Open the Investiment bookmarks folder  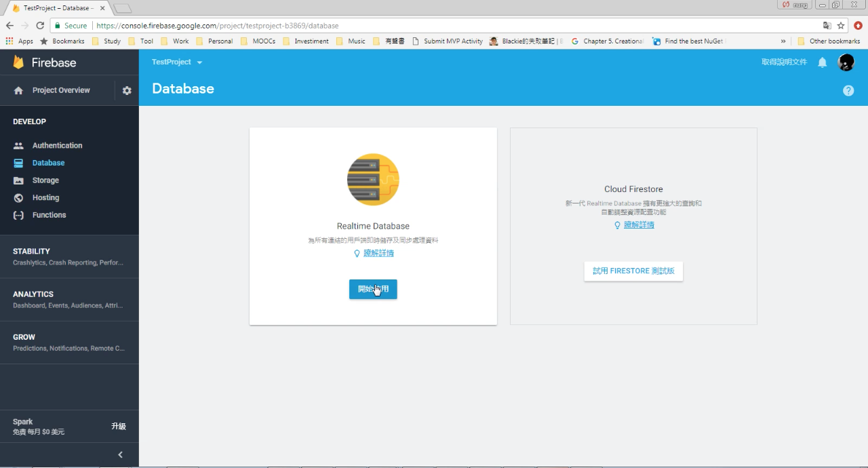[306, 41]
